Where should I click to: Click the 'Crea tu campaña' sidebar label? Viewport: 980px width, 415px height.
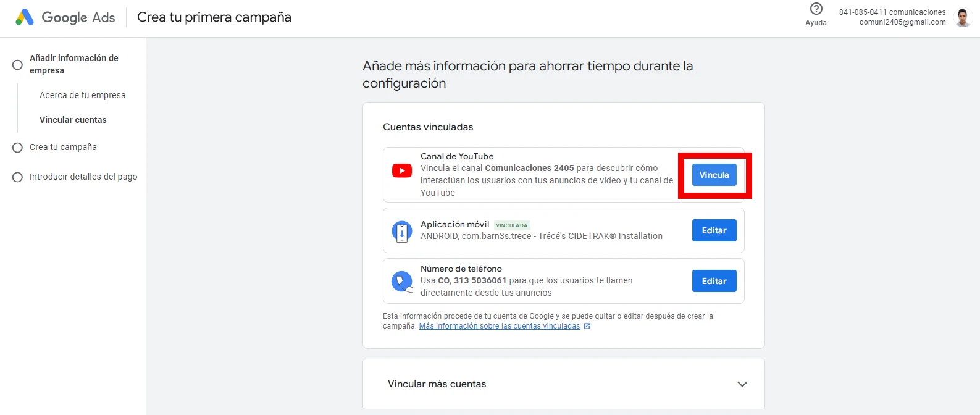[63, 147]
